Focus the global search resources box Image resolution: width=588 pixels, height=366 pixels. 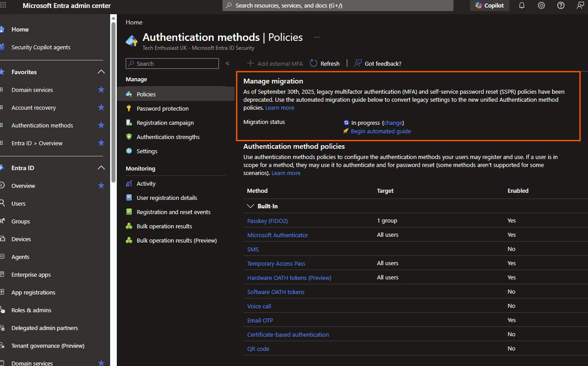point(338,5)
